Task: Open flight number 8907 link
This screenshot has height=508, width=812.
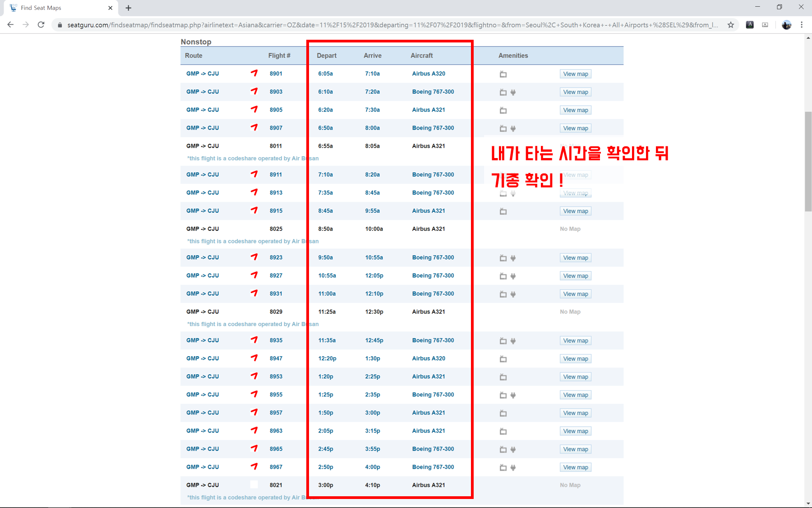Action: pos(276,128)
